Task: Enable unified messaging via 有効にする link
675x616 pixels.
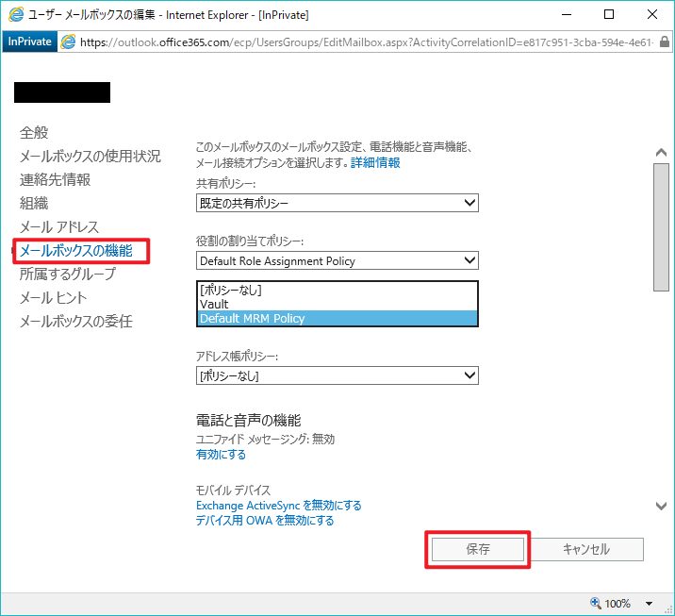Action: [221, 455]
